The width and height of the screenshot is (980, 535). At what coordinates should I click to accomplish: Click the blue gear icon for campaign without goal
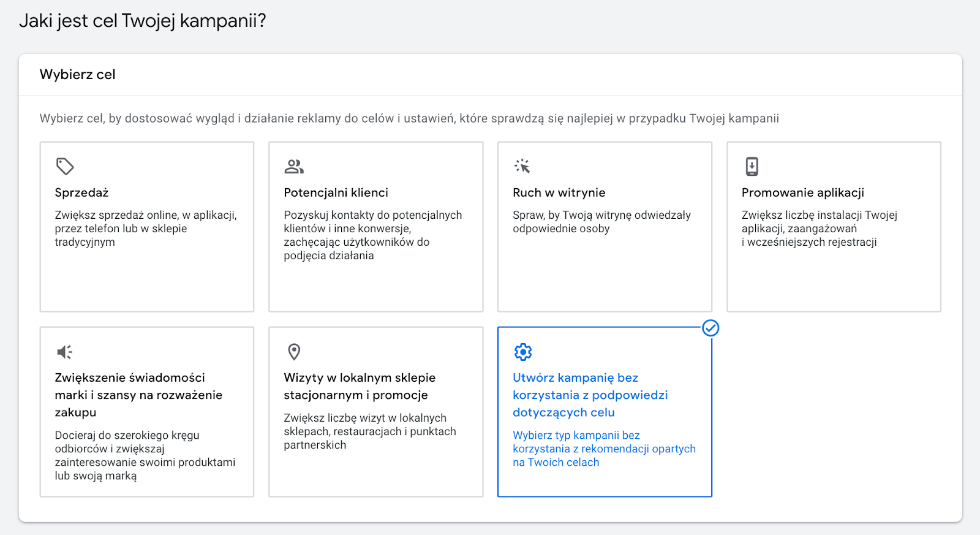523,352
